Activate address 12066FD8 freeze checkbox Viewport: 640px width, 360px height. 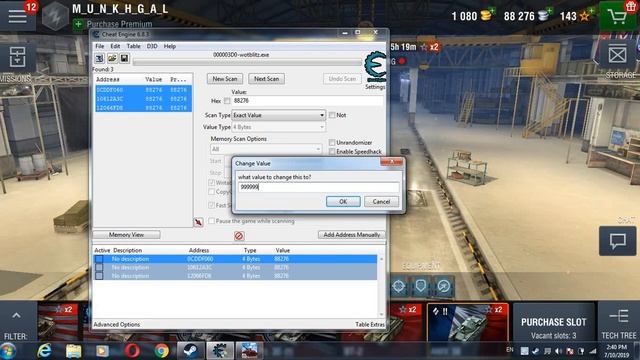point(99,276)
